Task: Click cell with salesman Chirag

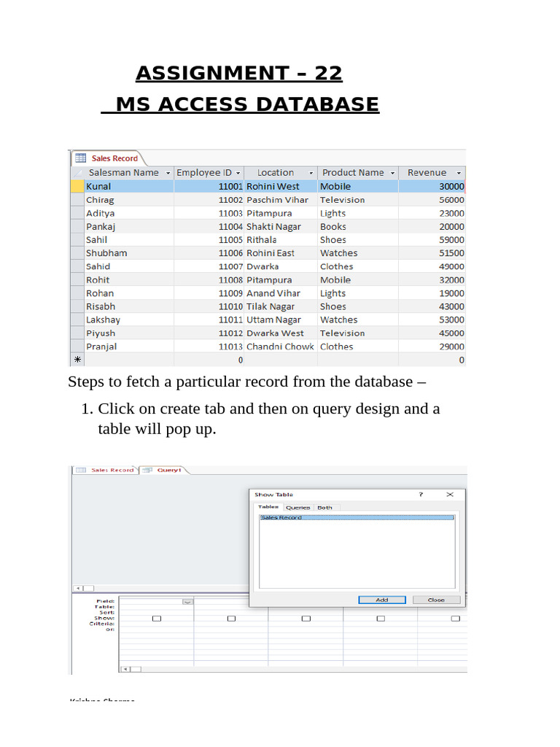Action: coord(129,200)
